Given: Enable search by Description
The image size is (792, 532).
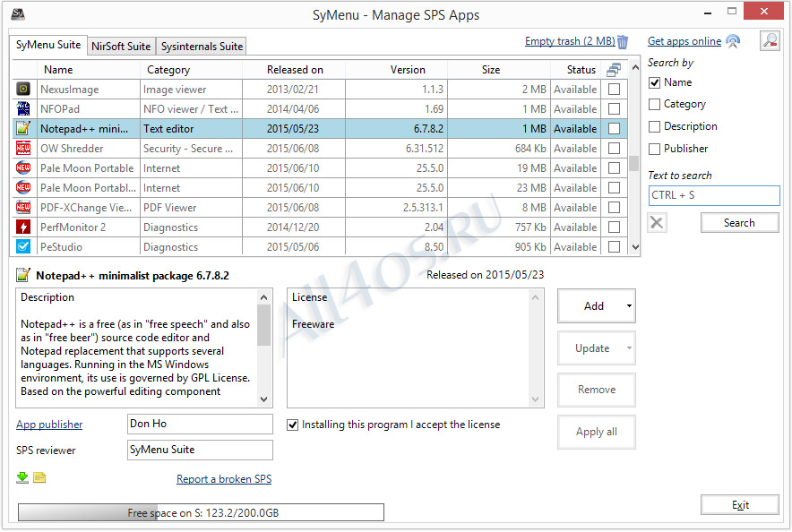Looking at the screenshot, I should tap(655, 126).
